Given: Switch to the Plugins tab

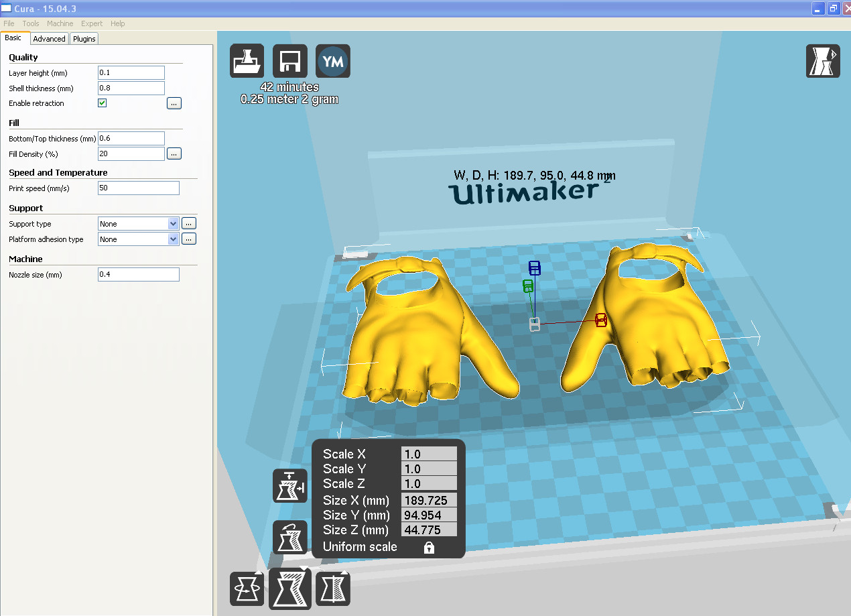Looking at the screenshot, I should (x=84, y=39).
